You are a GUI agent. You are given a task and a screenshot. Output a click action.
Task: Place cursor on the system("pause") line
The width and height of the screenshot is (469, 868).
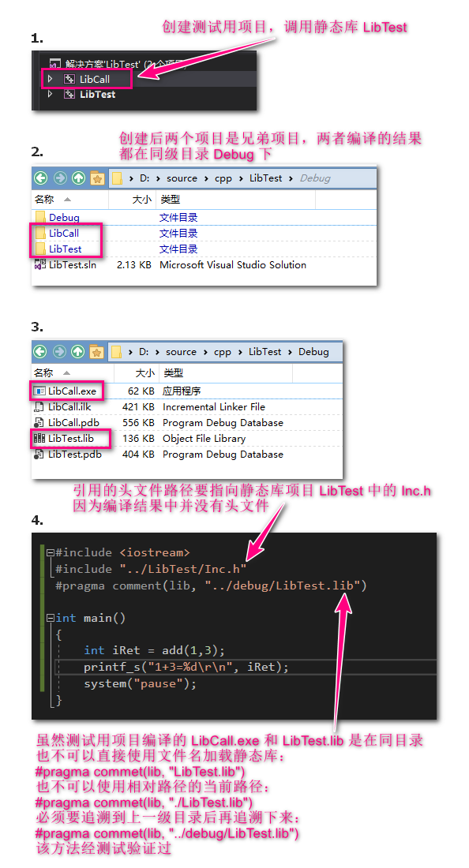(140, 683)
